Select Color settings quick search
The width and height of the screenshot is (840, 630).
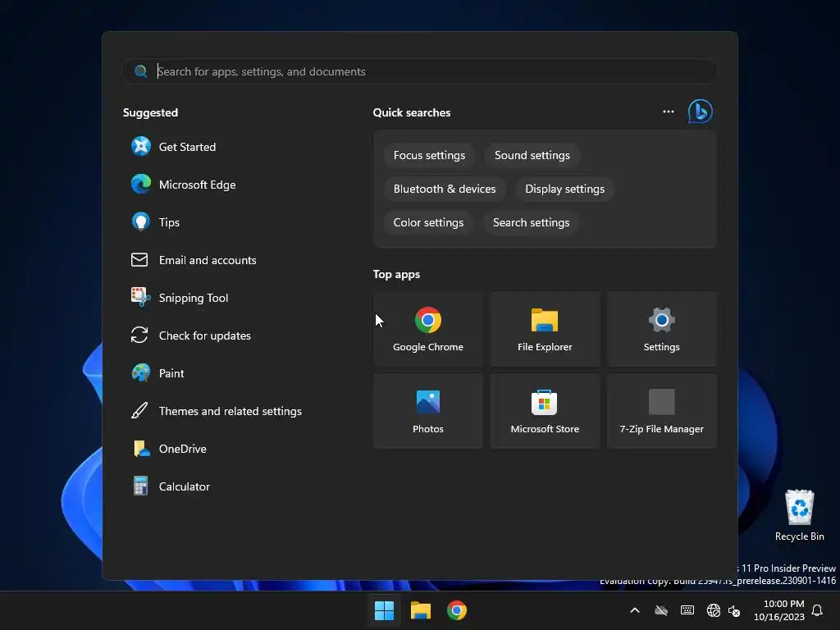(428, 223)
